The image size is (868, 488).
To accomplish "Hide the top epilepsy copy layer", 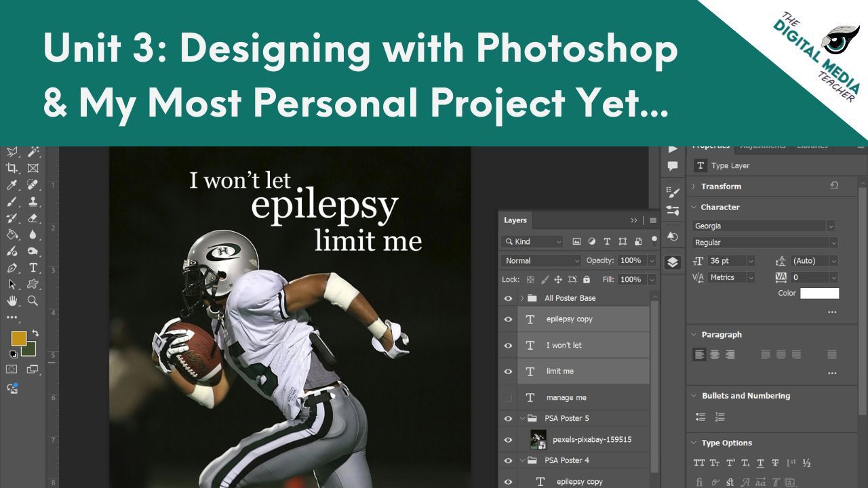I will tap(508, 319).
